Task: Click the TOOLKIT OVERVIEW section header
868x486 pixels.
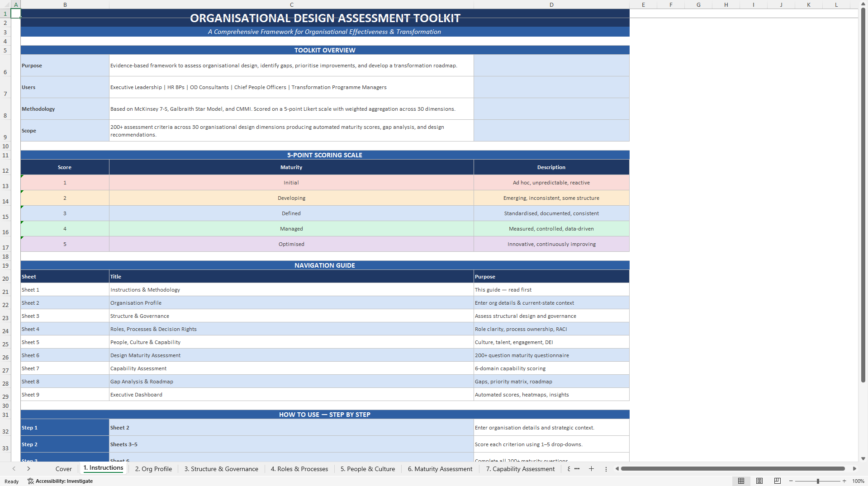Action: pyautogui.click(x=325, y=50)
